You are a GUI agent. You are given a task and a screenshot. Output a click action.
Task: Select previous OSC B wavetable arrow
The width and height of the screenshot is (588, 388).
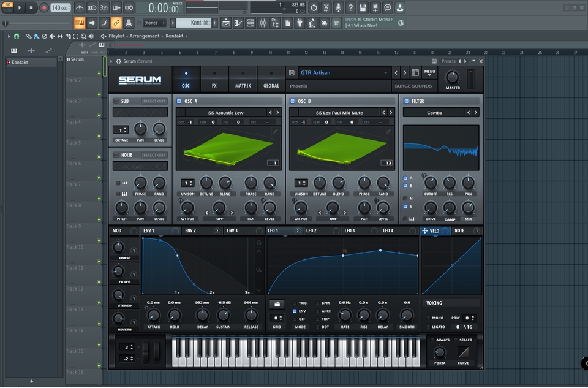[x=383, y=113]
